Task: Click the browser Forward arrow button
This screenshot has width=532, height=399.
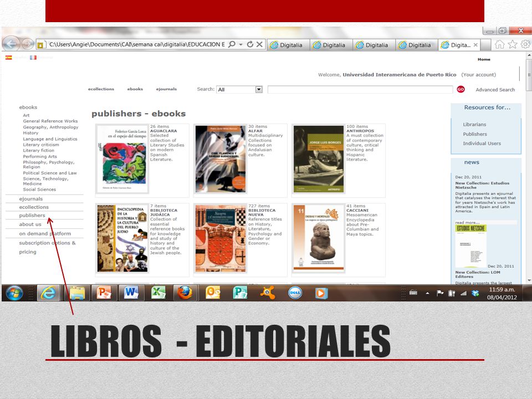Action: click(28, 44)
